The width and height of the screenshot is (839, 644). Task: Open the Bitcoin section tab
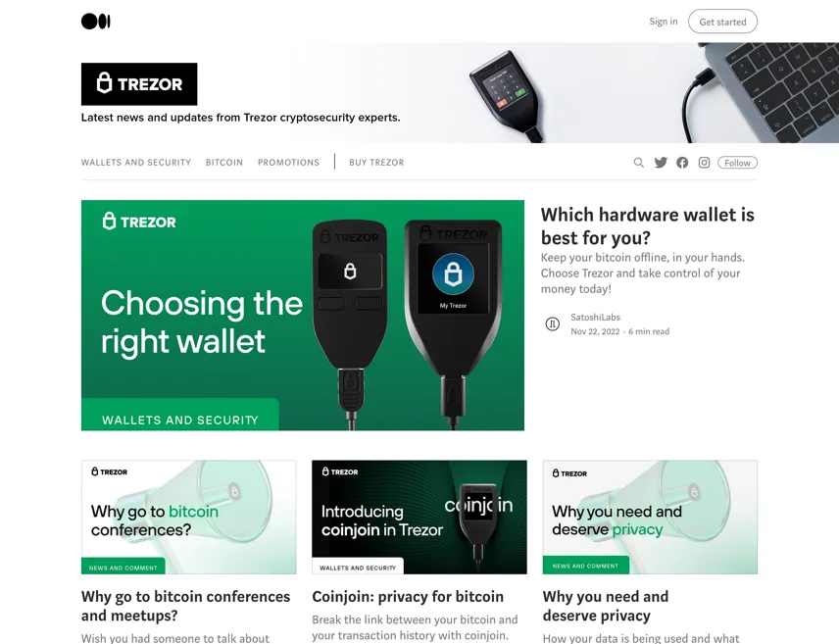224,162
